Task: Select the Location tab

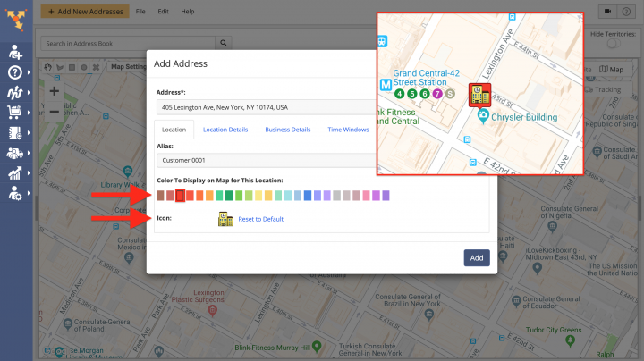Action: [174, 130]
